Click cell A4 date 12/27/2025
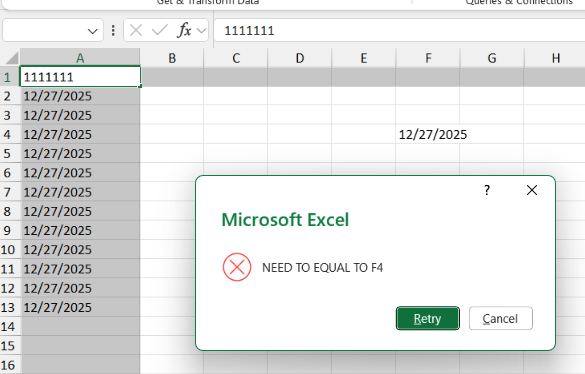585x374 pixels. click(x=80, y=134)
